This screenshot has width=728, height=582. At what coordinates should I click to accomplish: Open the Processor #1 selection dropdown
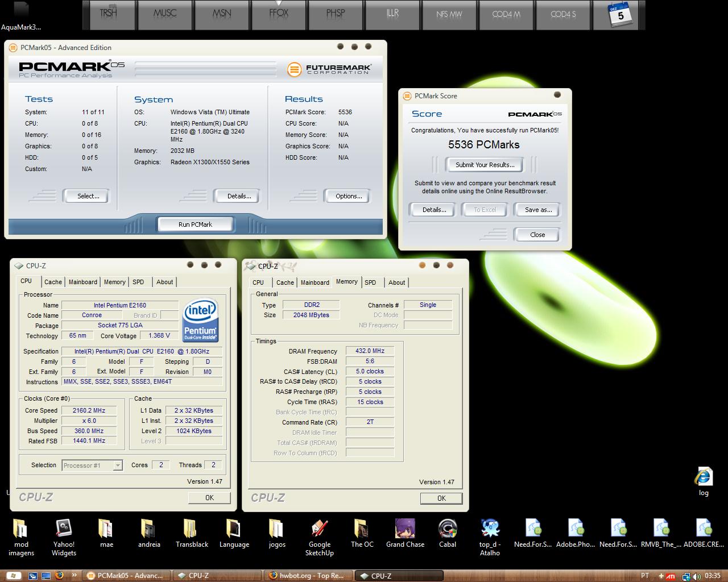92,465
